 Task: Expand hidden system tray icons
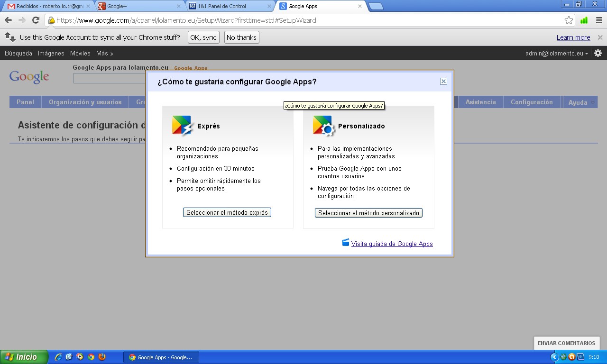click(554, 357)
